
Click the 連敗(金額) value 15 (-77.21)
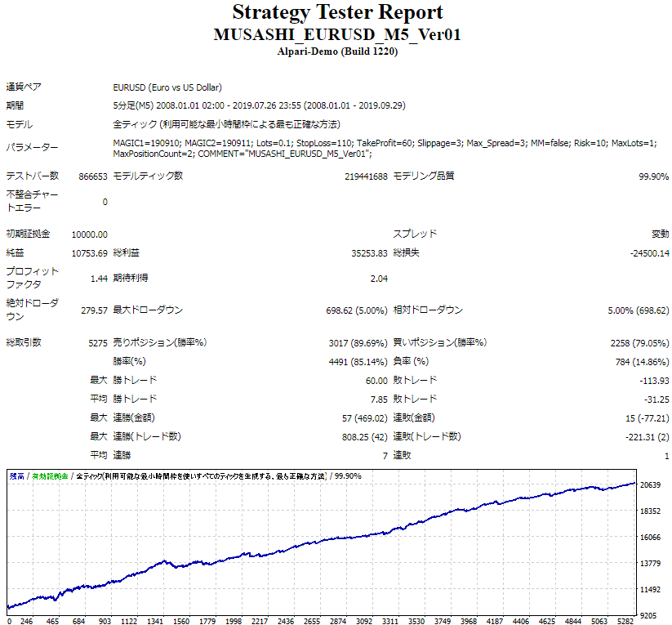click(x=648, y=418)
